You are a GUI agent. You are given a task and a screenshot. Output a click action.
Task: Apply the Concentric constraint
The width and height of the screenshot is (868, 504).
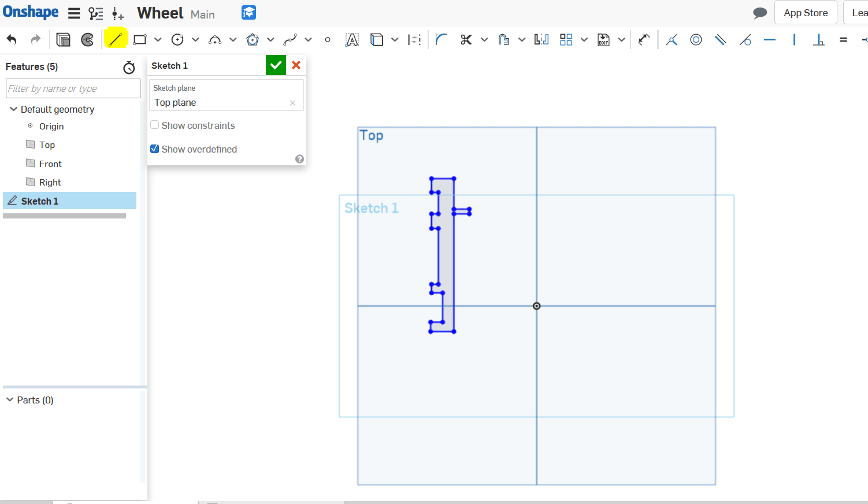696,39
